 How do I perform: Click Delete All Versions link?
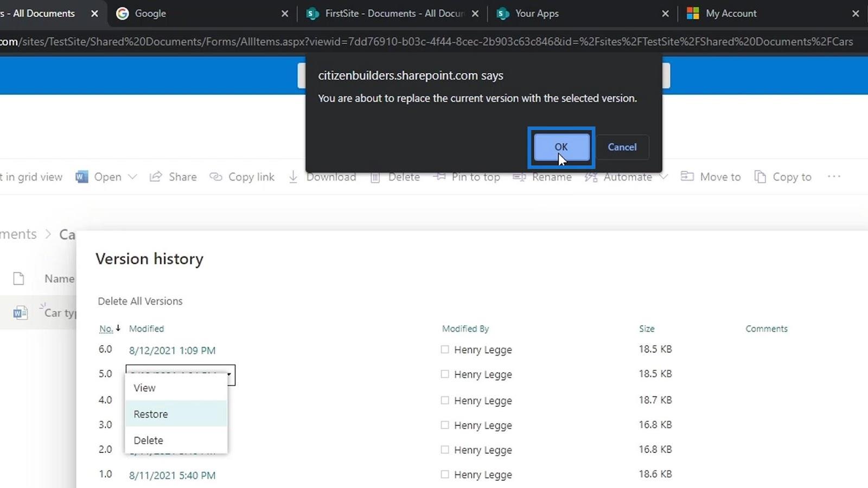(140, 301)
